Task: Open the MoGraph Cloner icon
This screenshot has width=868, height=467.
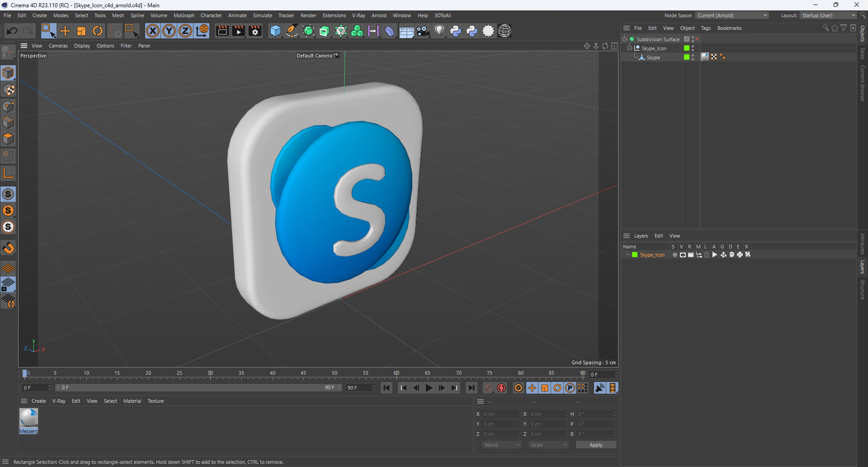Action: (357, 31)
